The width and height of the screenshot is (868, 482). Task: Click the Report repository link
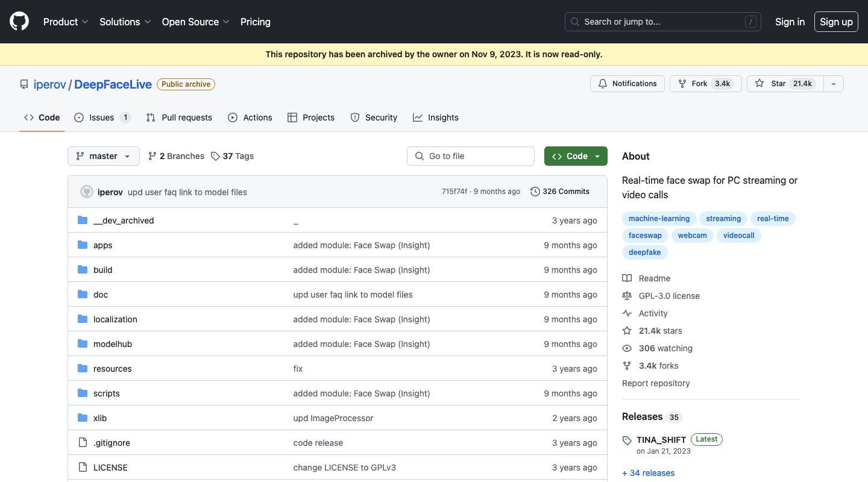tap(656, 383)
